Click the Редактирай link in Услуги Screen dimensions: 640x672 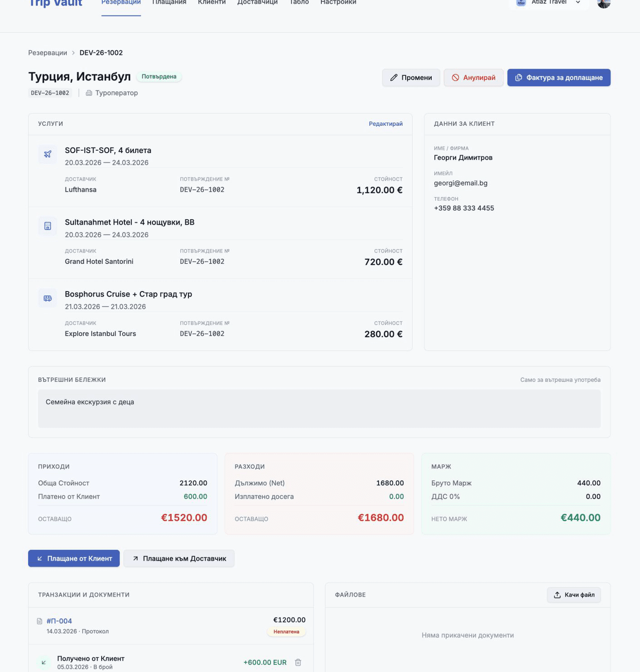coord(386,124)
